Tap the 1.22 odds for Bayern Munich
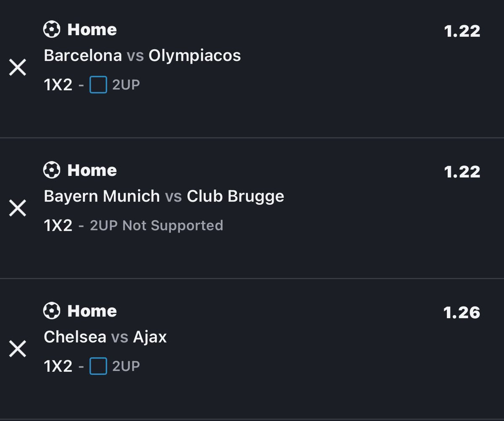Image resolution: width=504 pixels, height=421 pixels. pos(462,172)
